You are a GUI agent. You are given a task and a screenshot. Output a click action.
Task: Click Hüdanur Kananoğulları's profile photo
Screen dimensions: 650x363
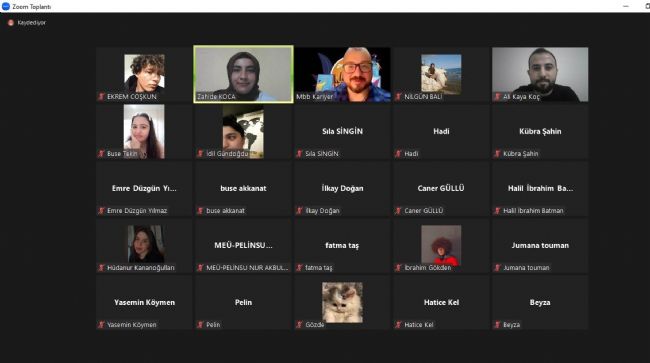(146, 244)
